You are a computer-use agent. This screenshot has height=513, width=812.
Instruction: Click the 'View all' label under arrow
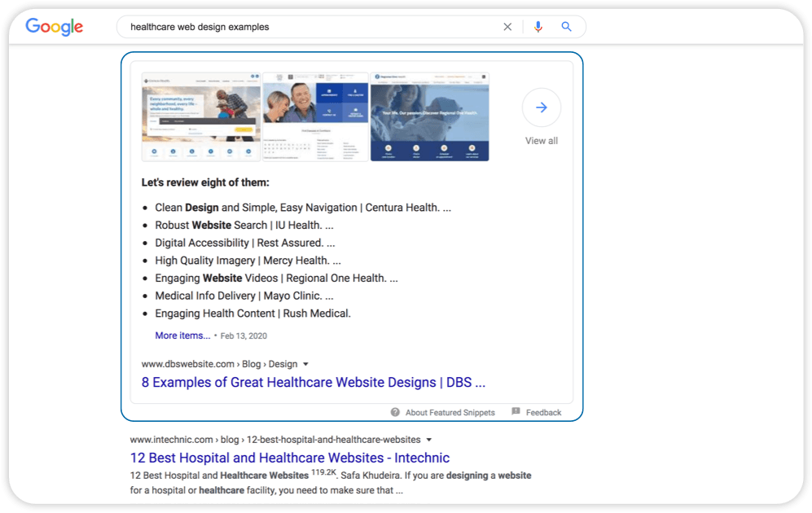541,141
